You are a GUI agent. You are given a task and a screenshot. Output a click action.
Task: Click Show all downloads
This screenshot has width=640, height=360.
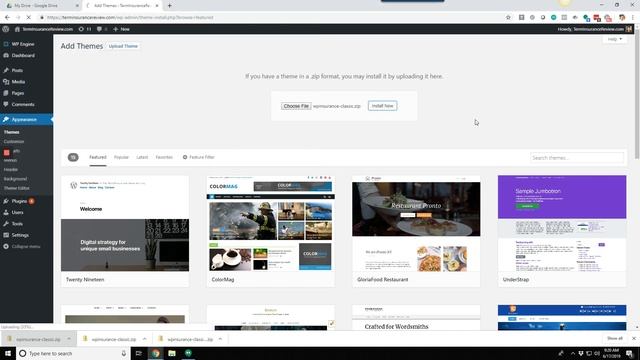tap(615, 338)
